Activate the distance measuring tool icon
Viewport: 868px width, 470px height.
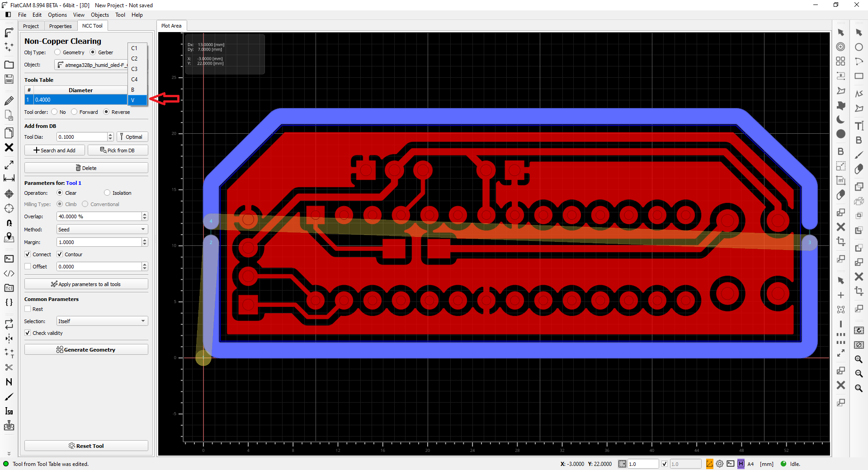[x=9, y=179]
